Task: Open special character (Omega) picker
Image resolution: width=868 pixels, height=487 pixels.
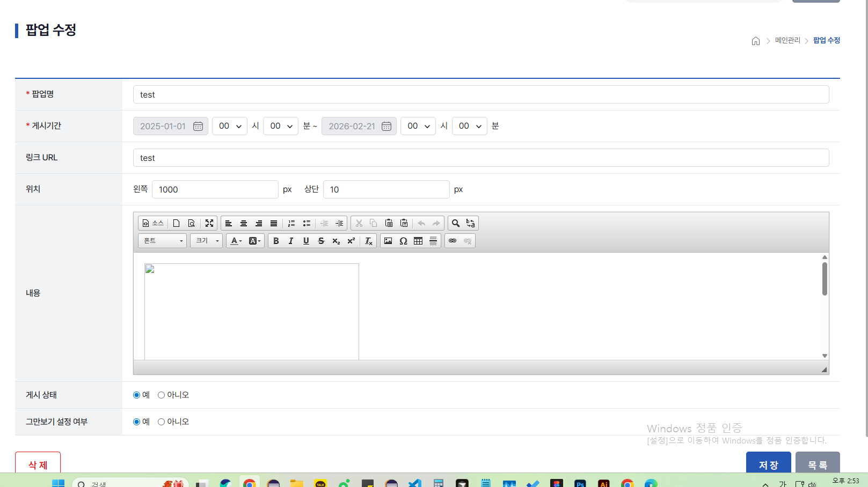Action: click(x=403, y=241)
